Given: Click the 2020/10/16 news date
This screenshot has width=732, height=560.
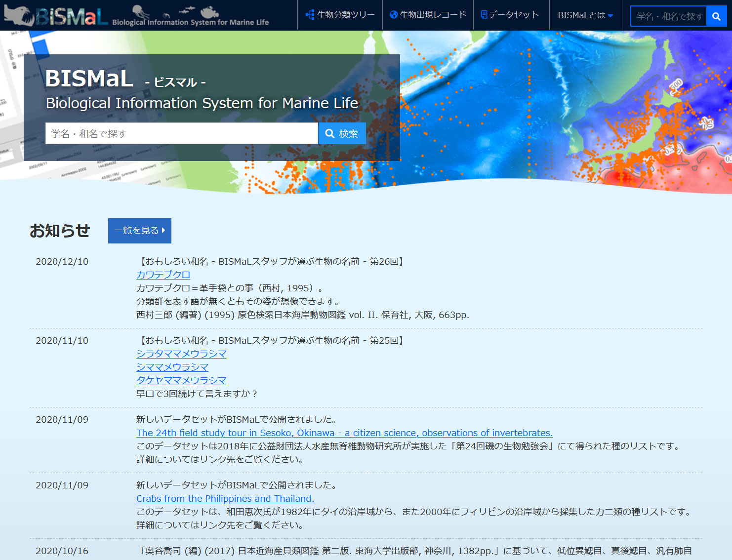Looking at the screenshot, I should [x=62, y=551].
